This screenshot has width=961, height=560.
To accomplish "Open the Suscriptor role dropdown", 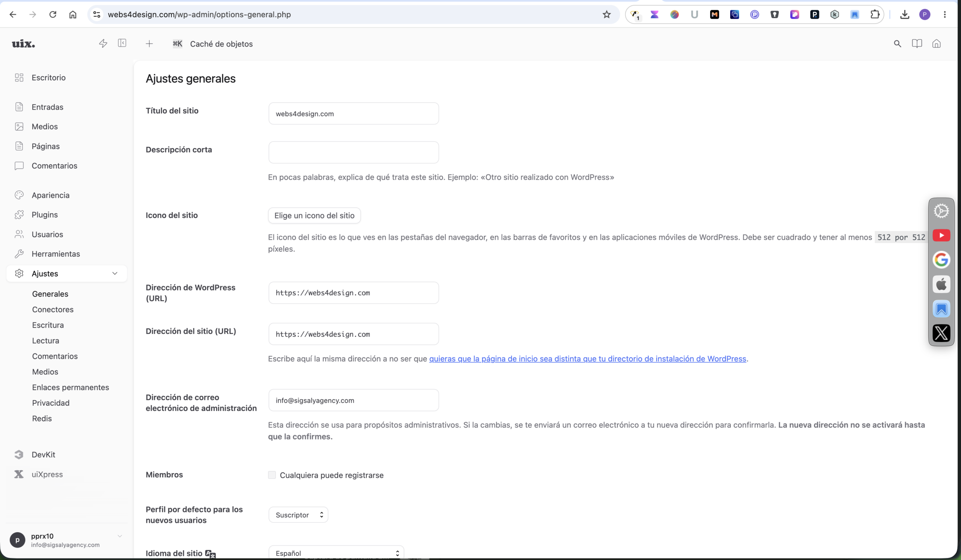I will [x=298, y=515].
